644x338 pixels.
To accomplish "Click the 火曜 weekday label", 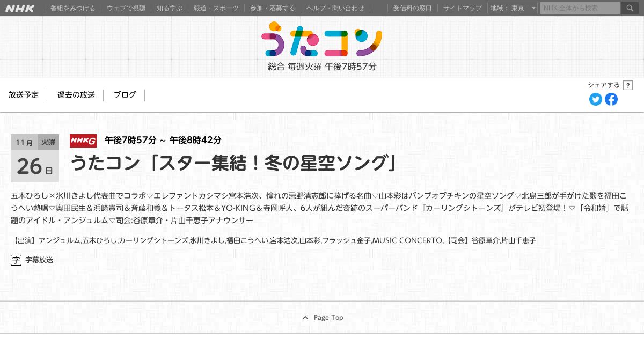I will pyautogui.click(x=48, y=142).
